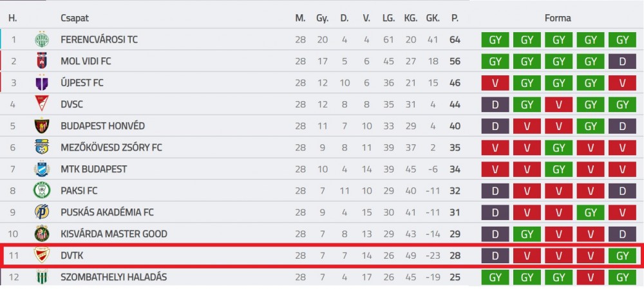Click the Ferencvárosi TC club crest
This screenshot has width=644, height=289.
pos(41,40)
